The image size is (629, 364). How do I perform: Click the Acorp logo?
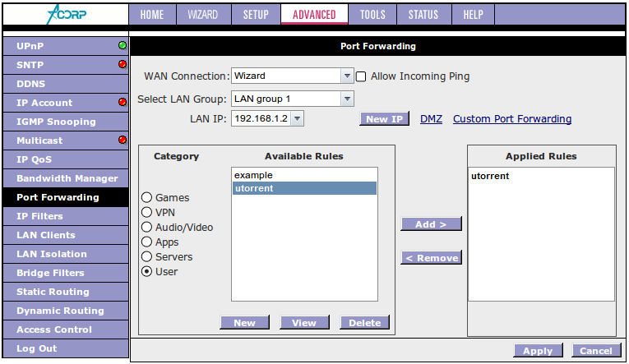tap(67, 15)
